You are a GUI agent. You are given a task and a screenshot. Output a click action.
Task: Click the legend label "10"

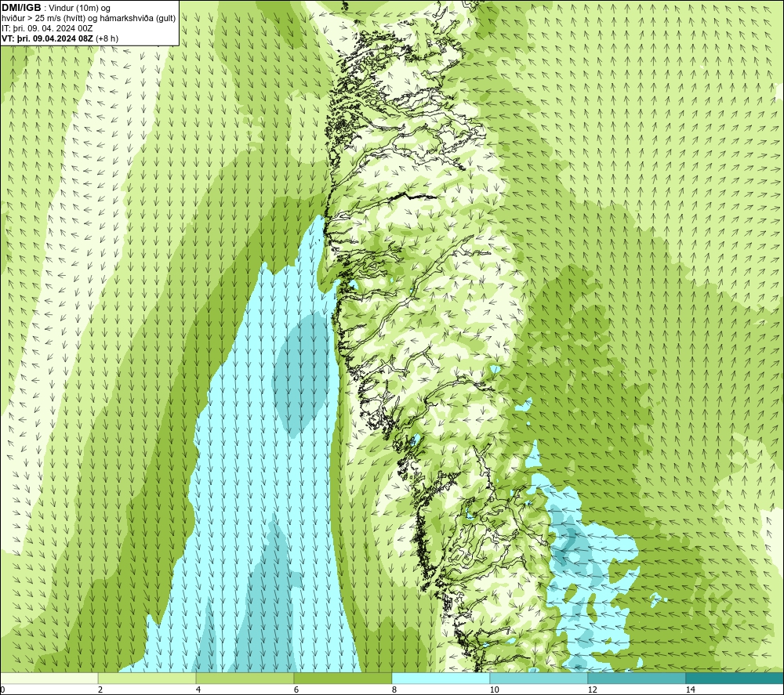(494, 690)
